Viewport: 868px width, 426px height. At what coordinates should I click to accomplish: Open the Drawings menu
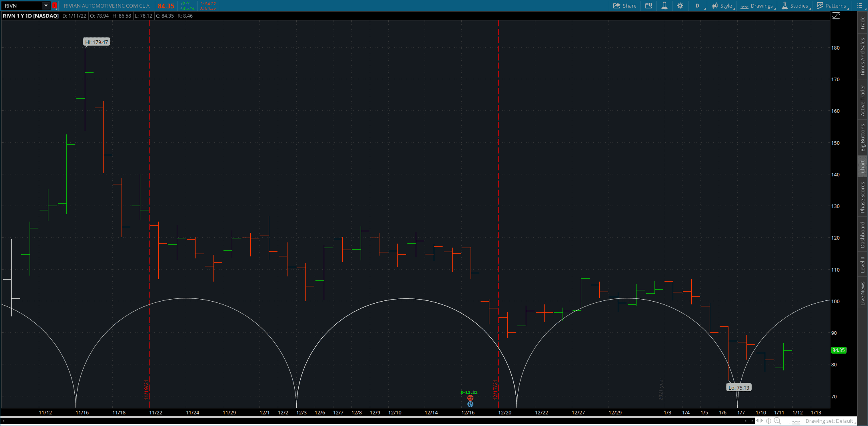point(758,6)
